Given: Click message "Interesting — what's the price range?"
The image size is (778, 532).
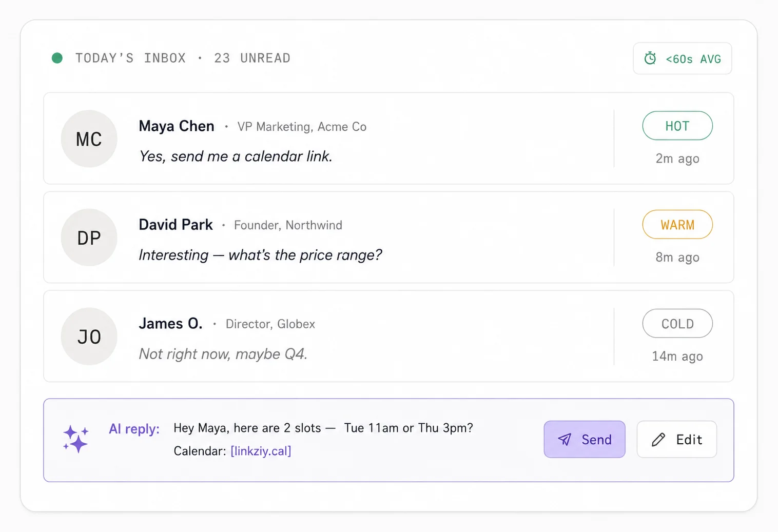Looking at the screenshot, I should [x=260, y=255].
